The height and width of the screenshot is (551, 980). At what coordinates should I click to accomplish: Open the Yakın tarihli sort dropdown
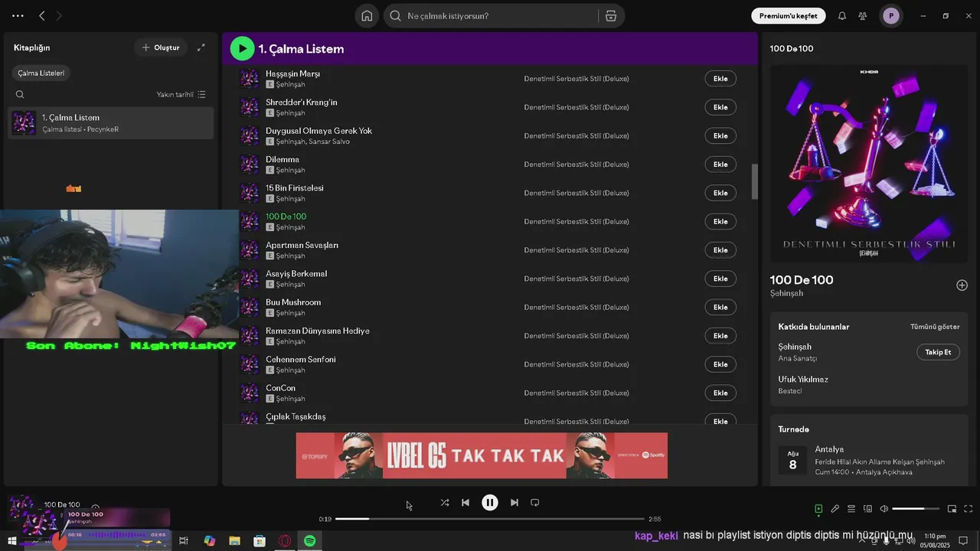point(181,95)
